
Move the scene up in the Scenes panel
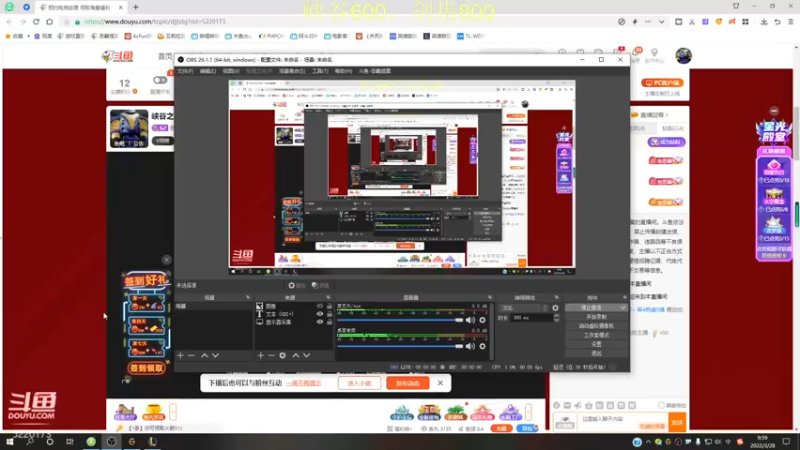(x=204, y=356)
